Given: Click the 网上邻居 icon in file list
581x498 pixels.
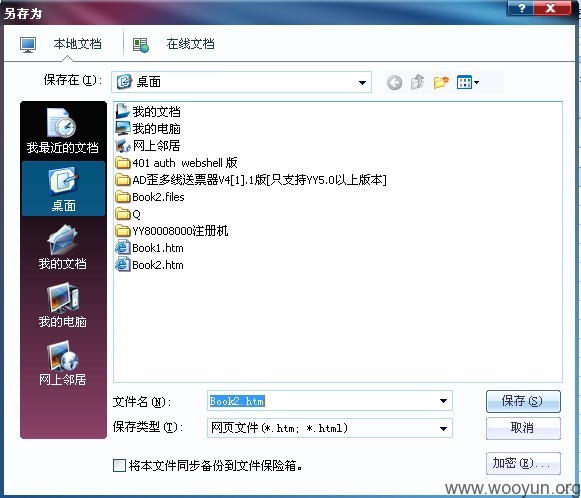Looking at the screenshot, I should click(x=123, y=146).
